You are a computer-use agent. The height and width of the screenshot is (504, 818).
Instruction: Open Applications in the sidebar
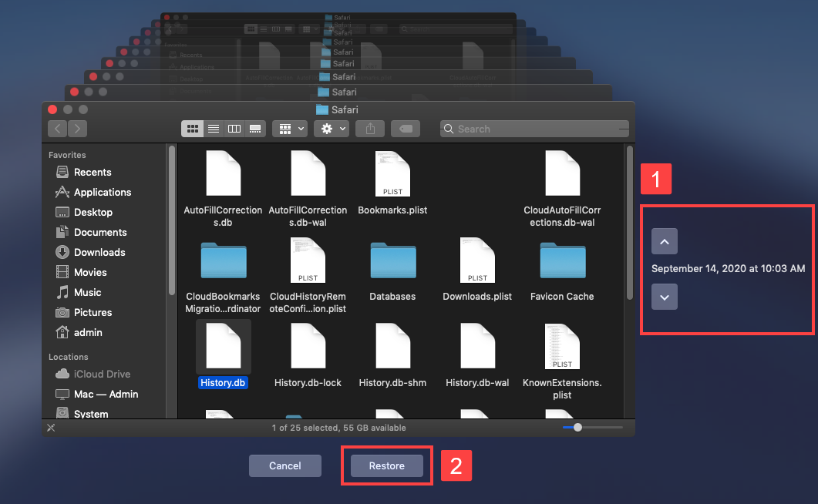pyautogui.click(x=93, y=193)
